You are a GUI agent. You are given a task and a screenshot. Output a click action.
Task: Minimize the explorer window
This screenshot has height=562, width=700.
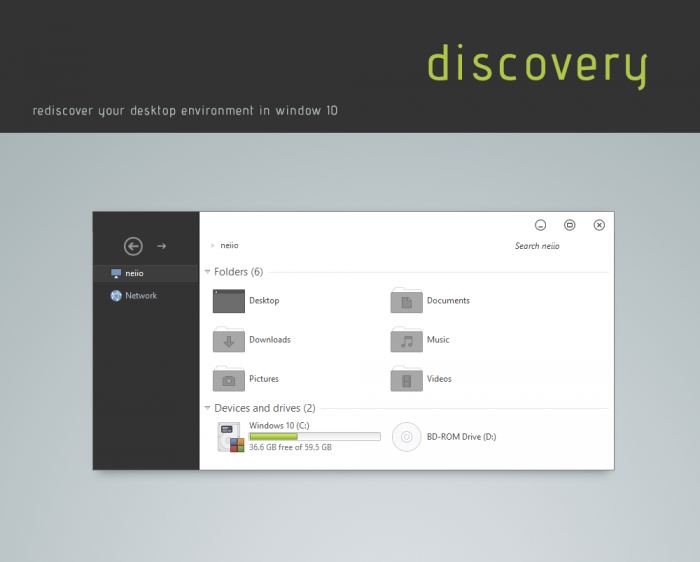click(540, 225)
